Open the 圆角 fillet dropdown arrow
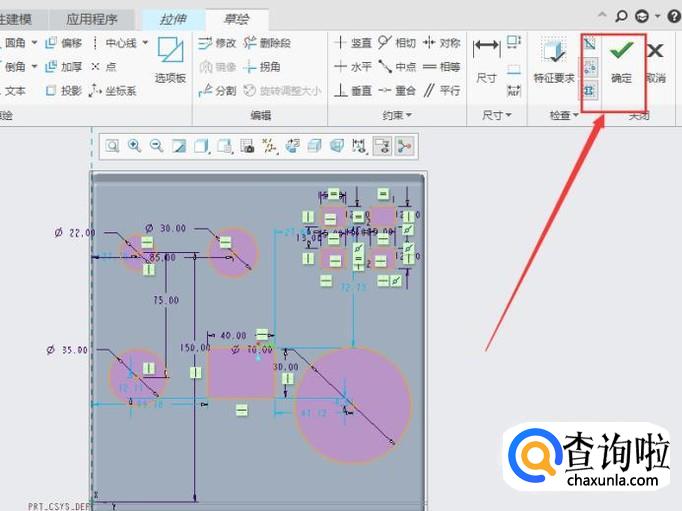 (x=34, y=43)
